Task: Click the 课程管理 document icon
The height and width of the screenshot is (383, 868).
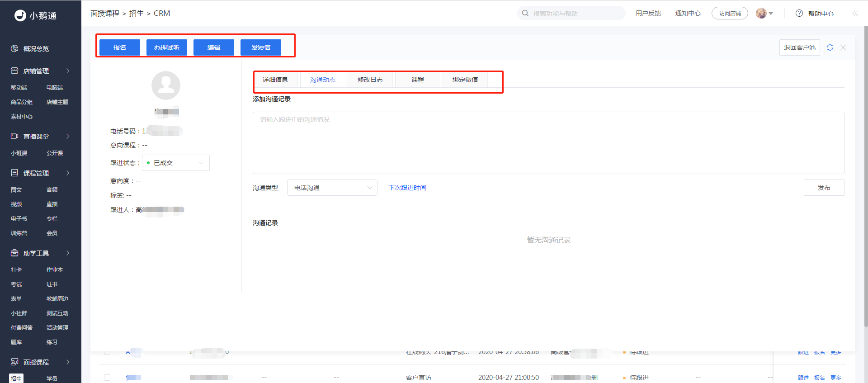Action: (14, 173)
